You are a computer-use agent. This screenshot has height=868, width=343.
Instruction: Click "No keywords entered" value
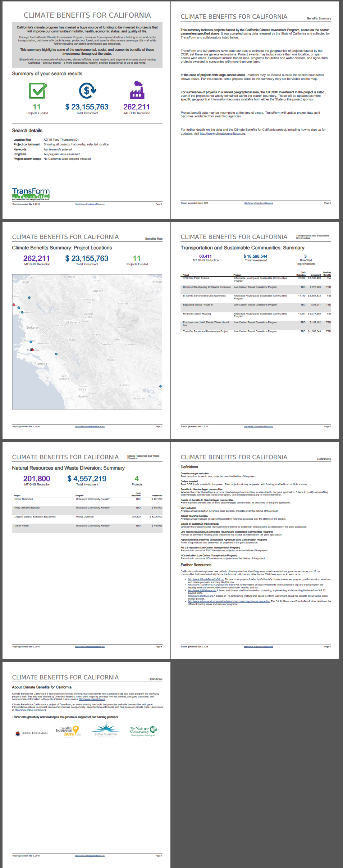click(x=58, y=149)
